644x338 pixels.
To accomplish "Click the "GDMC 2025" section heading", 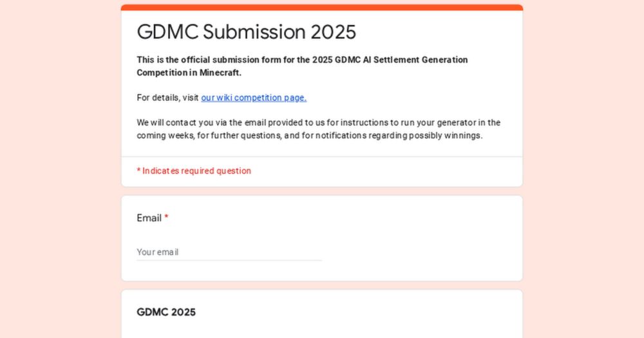I will pyautogui.click(x=166, y=312).
